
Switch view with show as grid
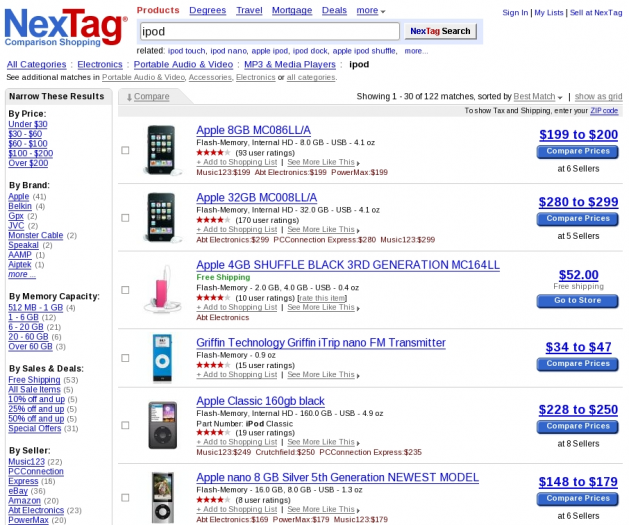tap(598, 97)
